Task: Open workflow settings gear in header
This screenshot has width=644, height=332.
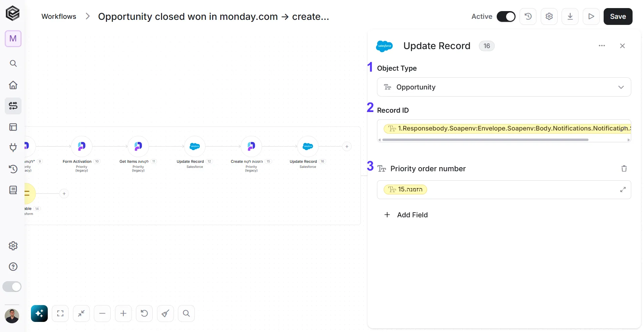Action: [549, 16]
